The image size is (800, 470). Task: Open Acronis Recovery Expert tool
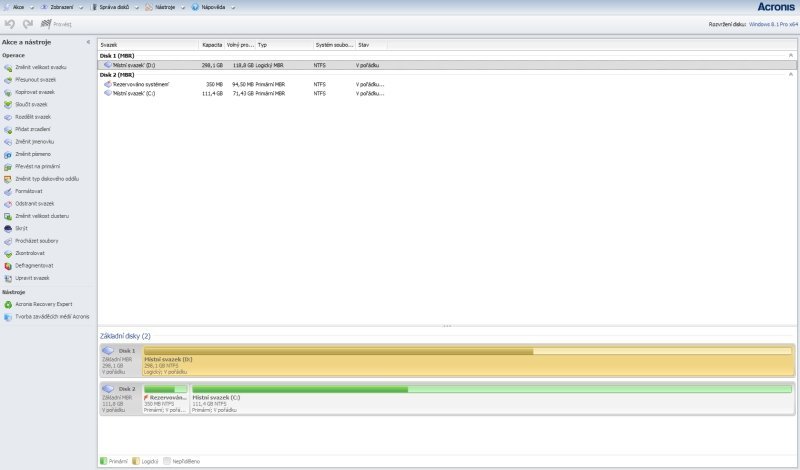click(8, 304)
